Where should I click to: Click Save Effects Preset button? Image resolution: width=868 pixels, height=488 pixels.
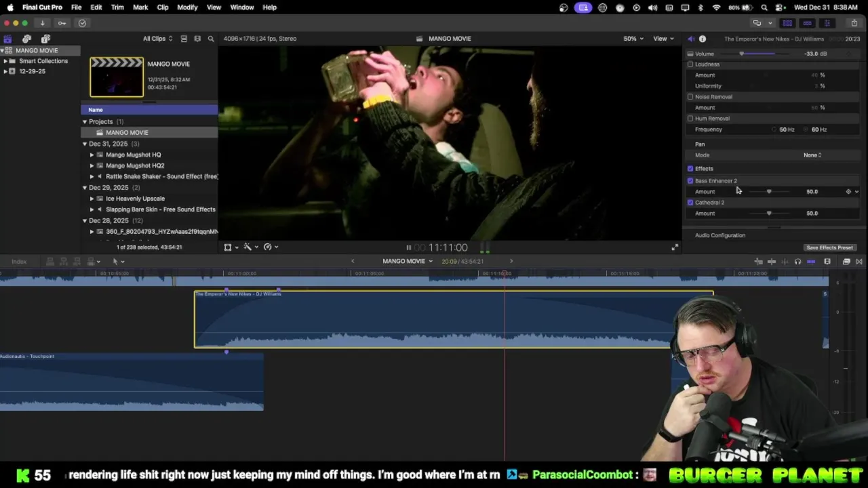pos(829,248)
